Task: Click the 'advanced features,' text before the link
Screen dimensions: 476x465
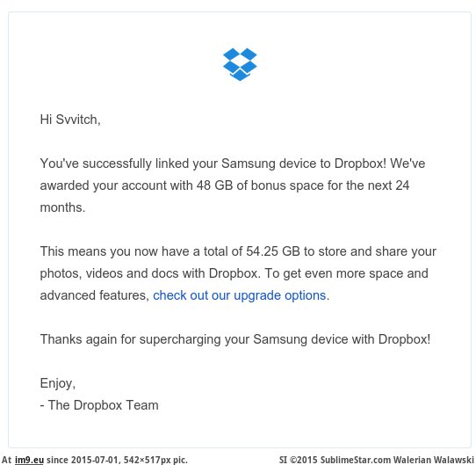Action: pyautogui.click(x=95, y=295)
